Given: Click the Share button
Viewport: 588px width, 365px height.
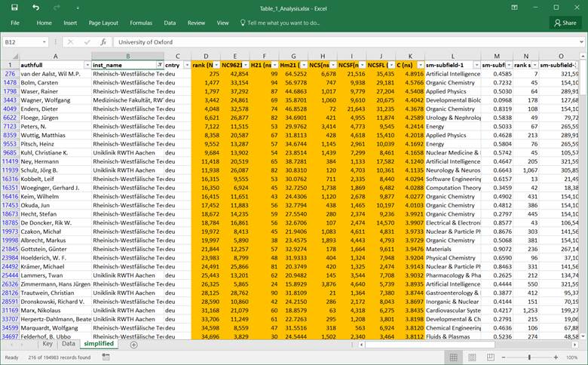Looking at the screenshot, I should (x=565, y=23).
